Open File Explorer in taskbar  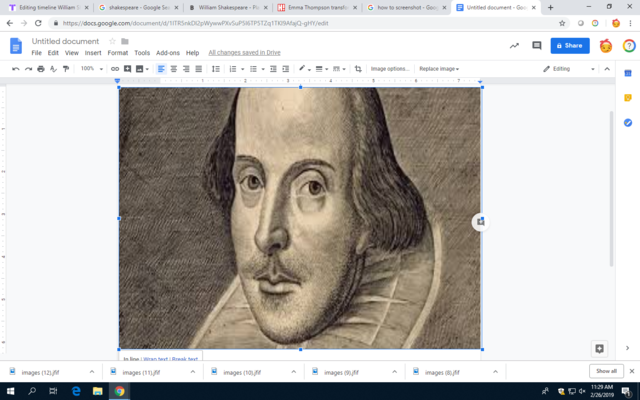pyautogui.click(x=98, y=391)
